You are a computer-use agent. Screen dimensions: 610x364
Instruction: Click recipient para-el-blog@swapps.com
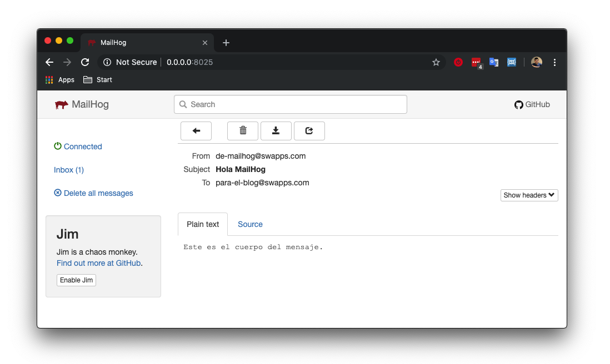pos(262,183)
